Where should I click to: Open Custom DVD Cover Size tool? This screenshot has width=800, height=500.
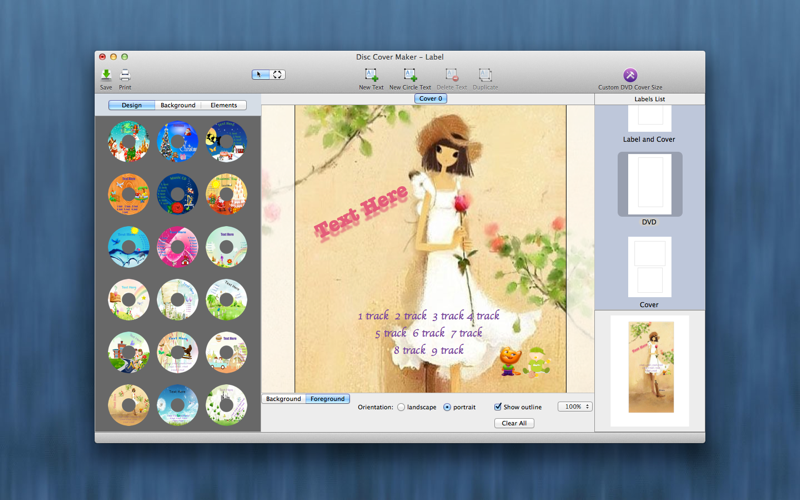tap(630, 75)
